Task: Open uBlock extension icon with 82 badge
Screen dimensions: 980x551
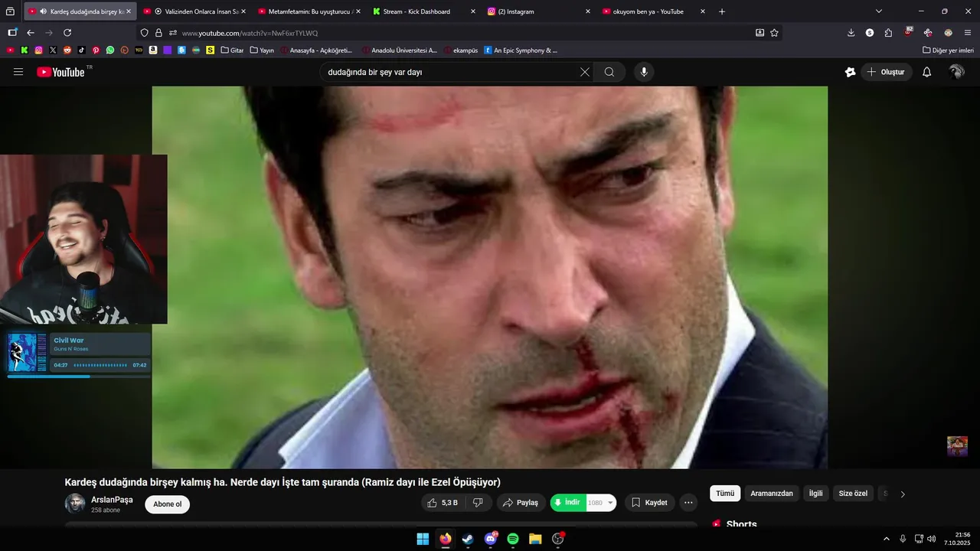Action: click(908, 32)
